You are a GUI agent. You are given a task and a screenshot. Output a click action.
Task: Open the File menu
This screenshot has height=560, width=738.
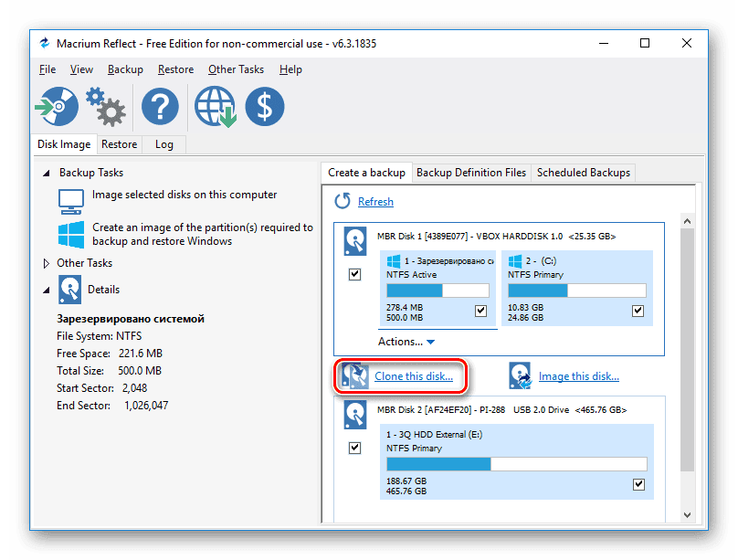click(x=47, y=69)
